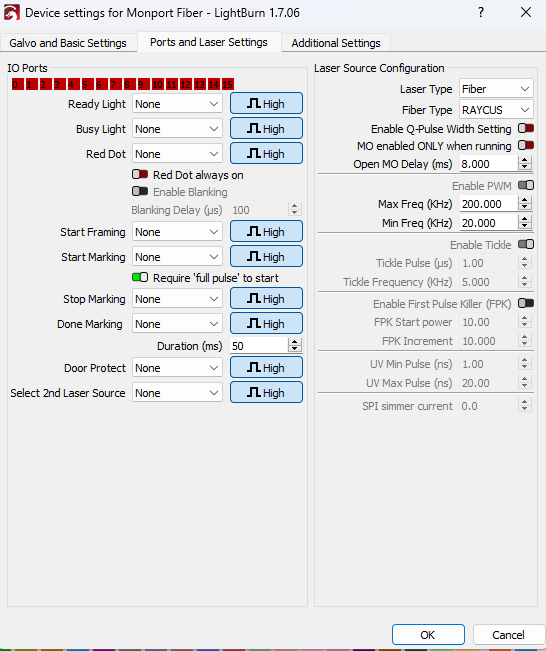
Task: Open the Laser Type dropdown
Action: coord(496,89)
